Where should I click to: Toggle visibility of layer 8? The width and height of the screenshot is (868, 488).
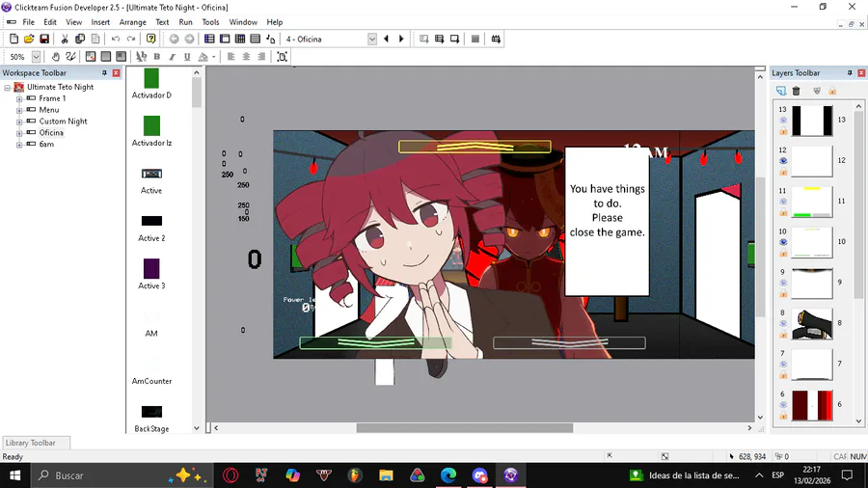pyautogui.click(x=783, y=323)
